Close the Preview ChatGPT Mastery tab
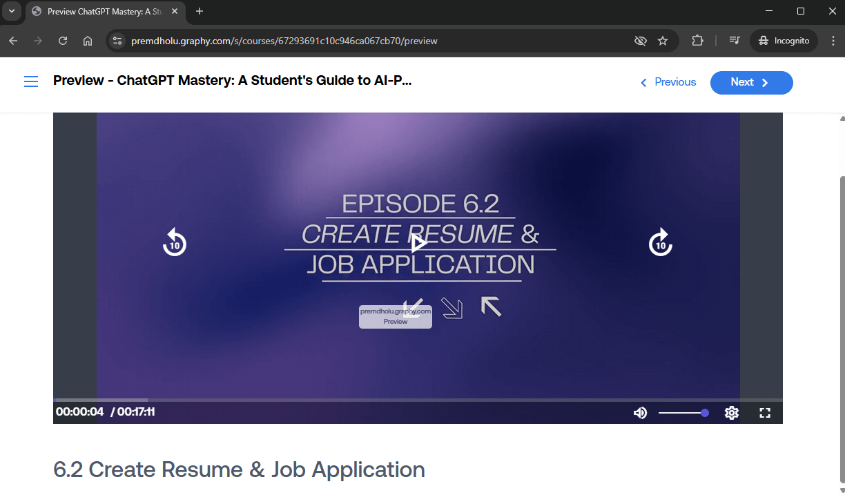The height and width of the screenshot is (504, 845). point(175,11)
